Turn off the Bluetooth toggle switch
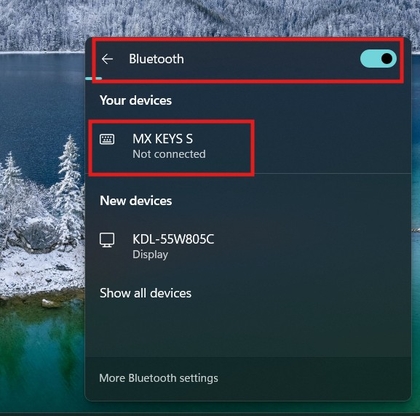 click(378, 59)
